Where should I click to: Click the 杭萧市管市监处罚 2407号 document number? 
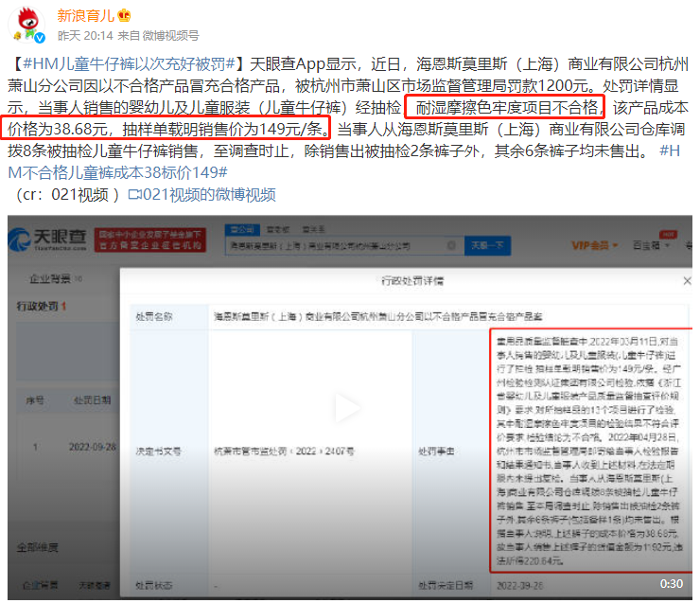coord(284,452)
